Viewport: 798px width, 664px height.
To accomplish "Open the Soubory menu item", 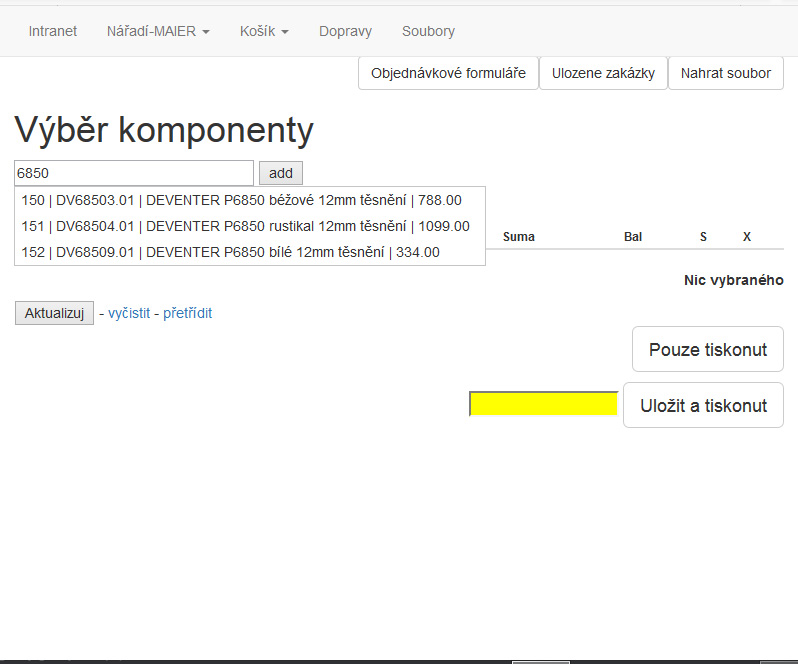I will click(x=428, y=31).
